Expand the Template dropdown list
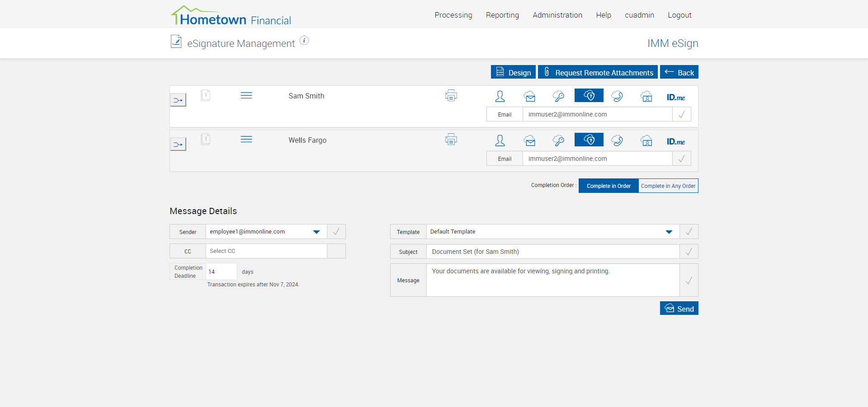The image size is (868, 407). (669, 232)
